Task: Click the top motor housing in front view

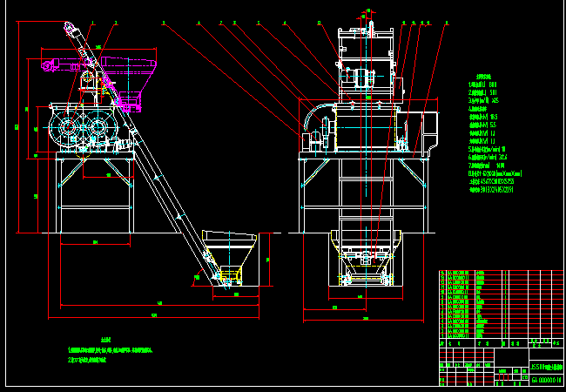Action: pos(366,52)
